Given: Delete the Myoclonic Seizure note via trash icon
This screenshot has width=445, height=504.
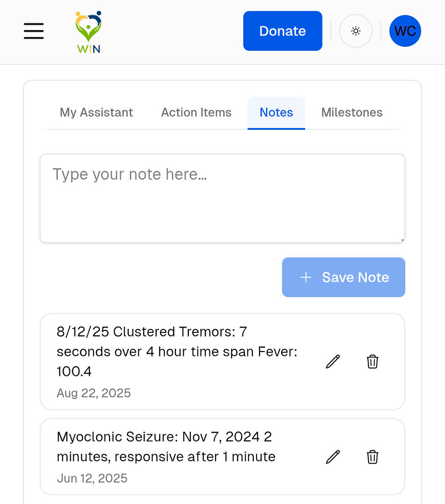Looking at the screenshot, I should pos(372,457).
